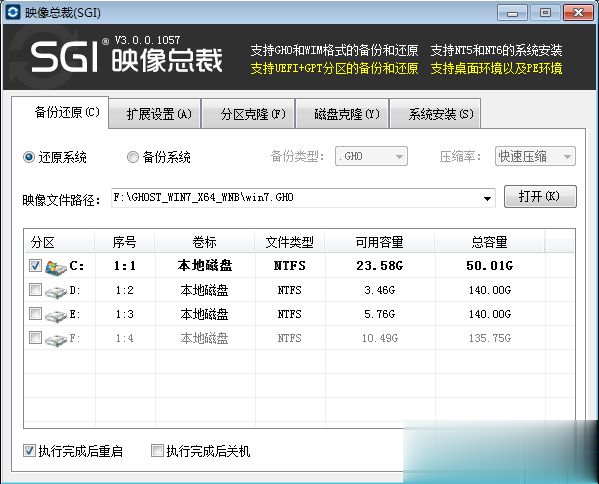Click the 打开(K) button
This screenshot has width=599, height=484.
pos(540,196)
